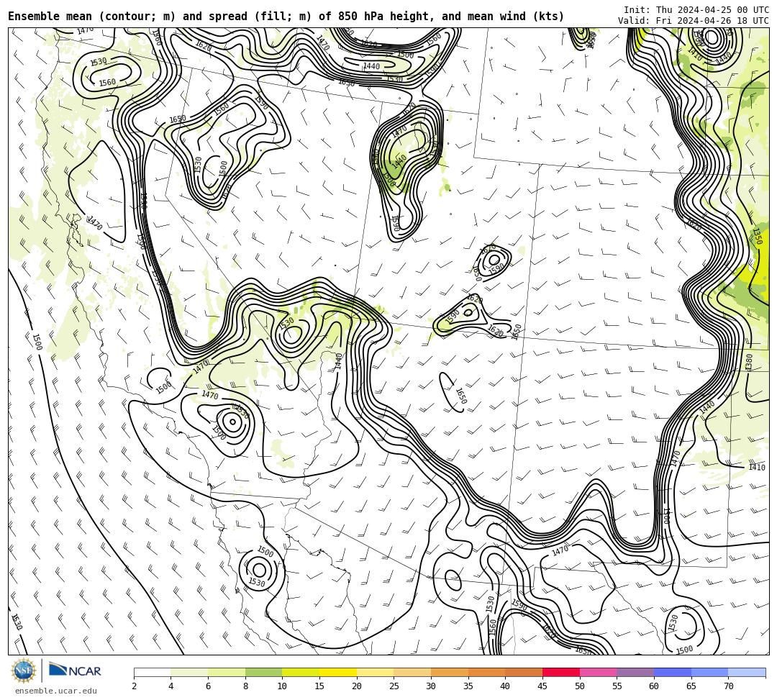Pick the pale green 4–6 color bar segment

[x=189, y=672]
